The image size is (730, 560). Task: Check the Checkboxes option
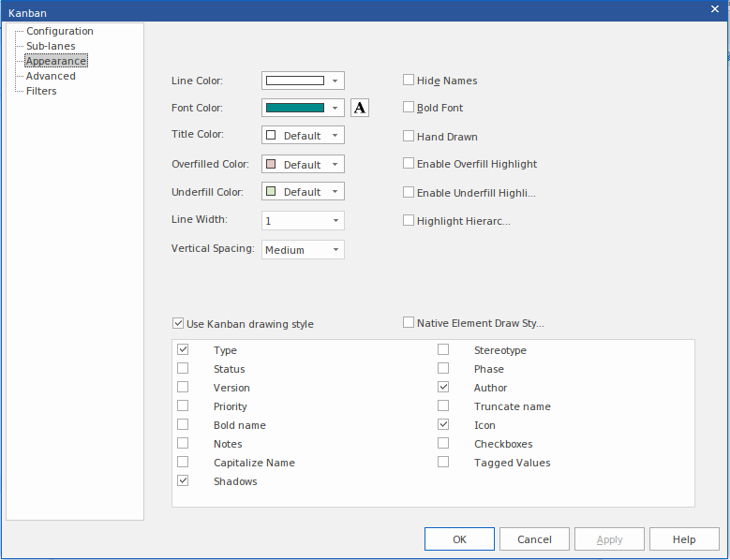point(443,443)
